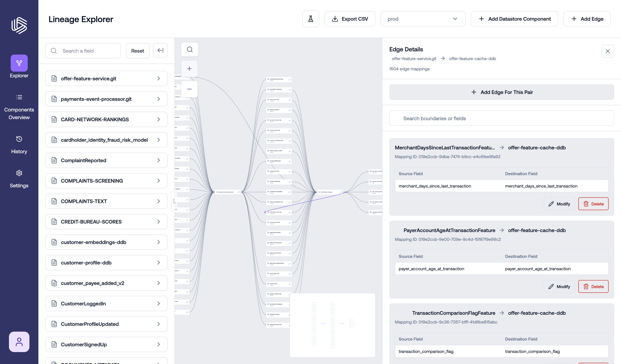Click the Search a field input

click(83, 51)
